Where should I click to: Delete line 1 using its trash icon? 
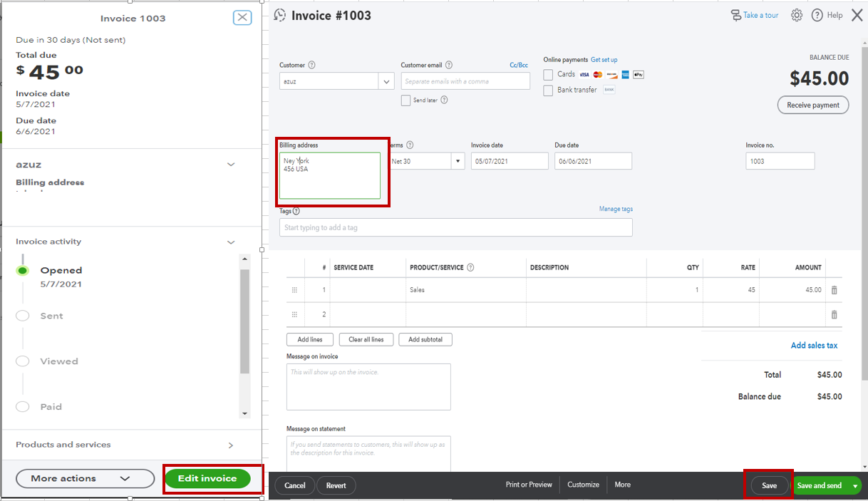(x=835, y=289)
